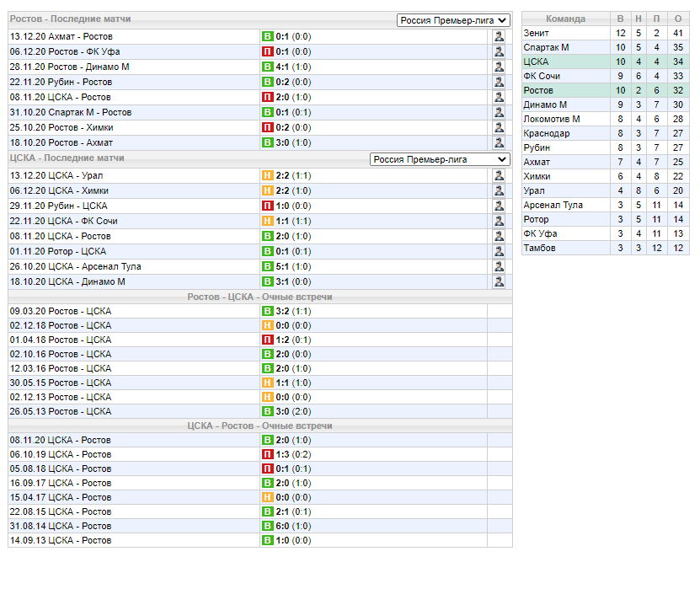Select match 01.11.20 Ротор - ЦСКА
Image resolution: width=700 pixels, height=605 pixels.
tap(58, 251)
